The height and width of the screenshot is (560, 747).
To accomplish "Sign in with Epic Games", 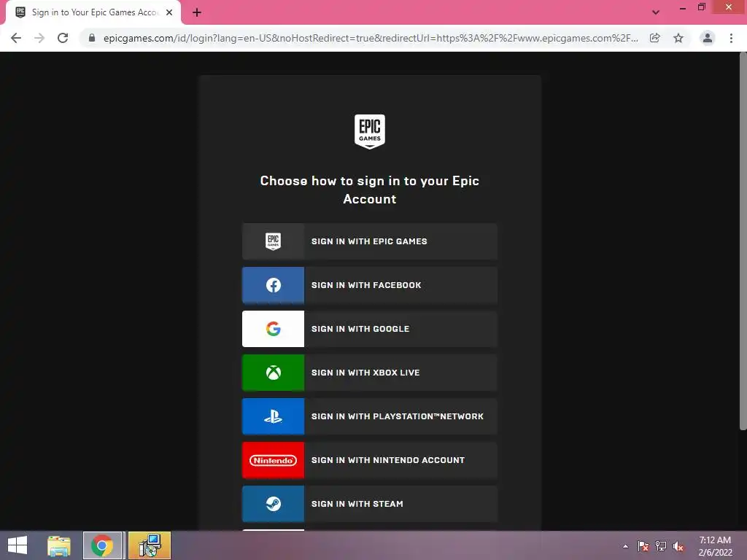I will 370,241.
